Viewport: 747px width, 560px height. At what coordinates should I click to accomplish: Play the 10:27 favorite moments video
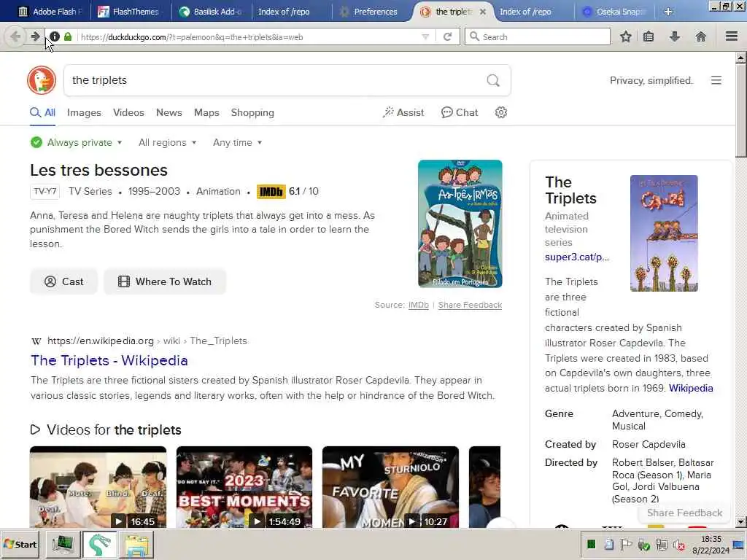tap(391, 486)
